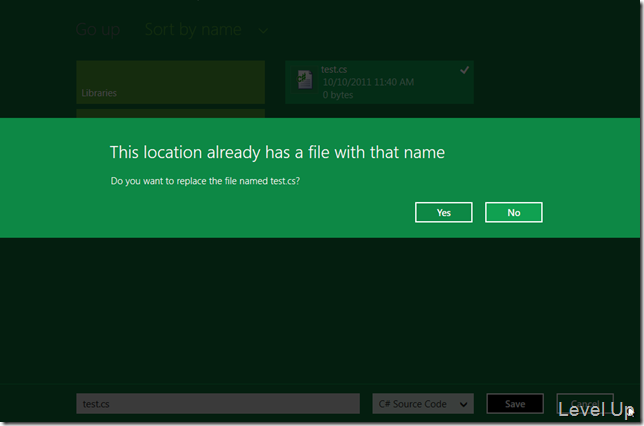The height and width of the screenshot is (426, 644).
Task: Open the C# Source Code file type dropdown
Action: point(423,404)
